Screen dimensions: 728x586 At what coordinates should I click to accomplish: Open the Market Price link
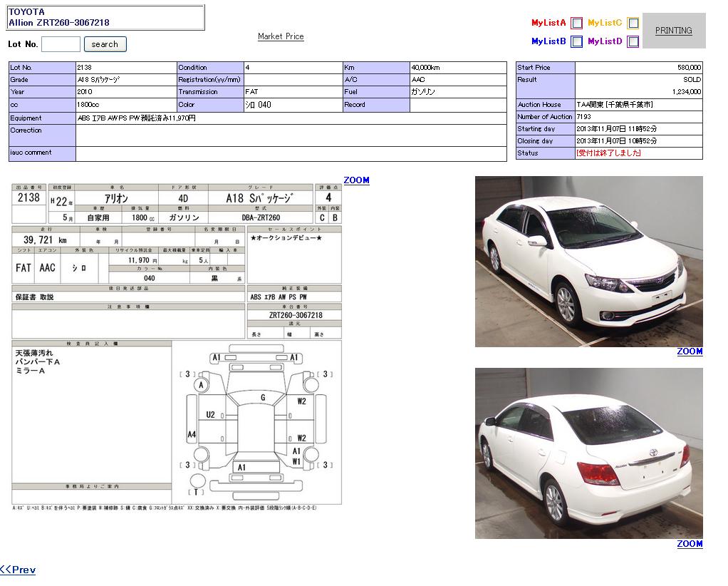point(281,36)
